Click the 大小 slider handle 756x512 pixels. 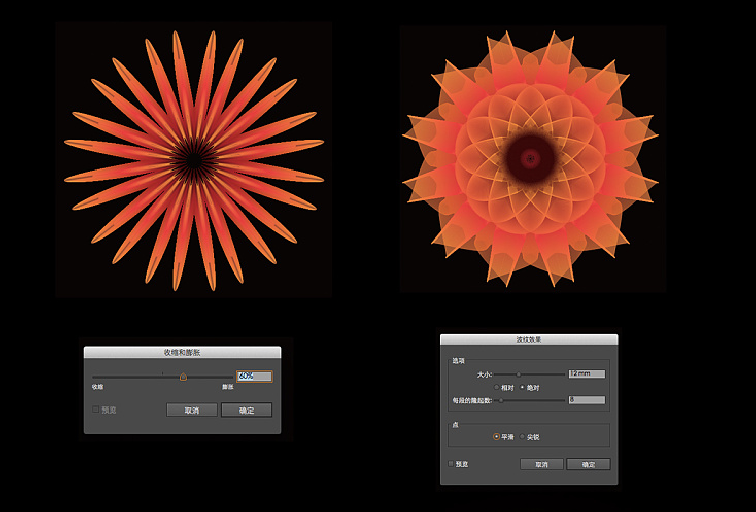tap(518, 374)
